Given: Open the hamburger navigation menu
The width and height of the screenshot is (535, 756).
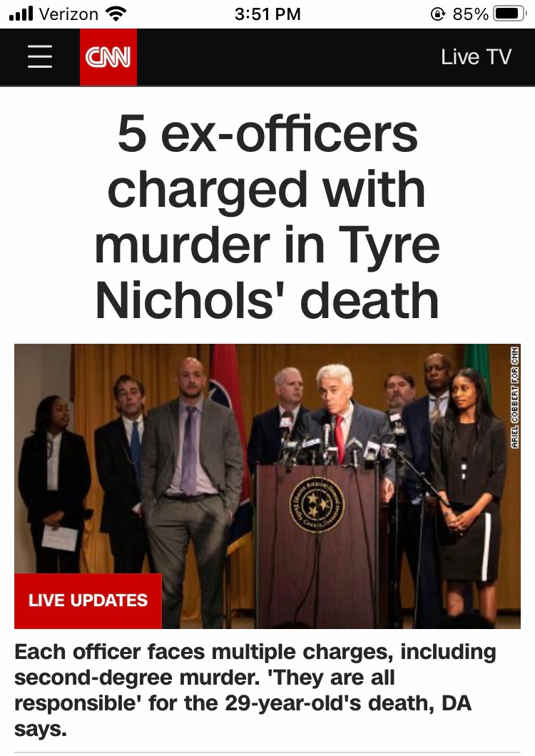Looking at the screenshot, I should (39, 57).
